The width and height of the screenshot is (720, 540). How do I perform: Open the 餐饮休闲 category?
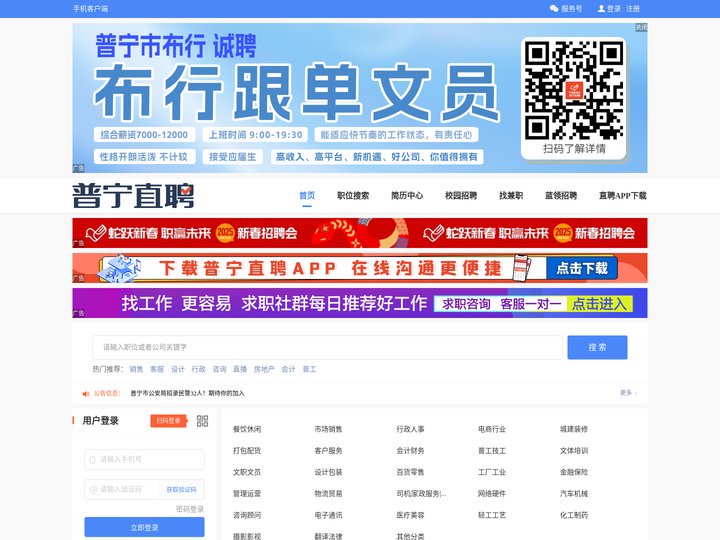pos(247,429)
